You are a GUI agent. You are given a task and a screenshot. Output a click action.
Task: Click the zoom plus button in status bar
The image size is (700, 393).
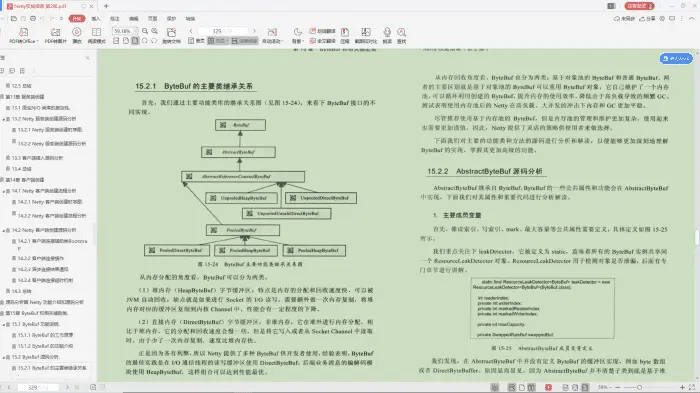click(682, 387)
